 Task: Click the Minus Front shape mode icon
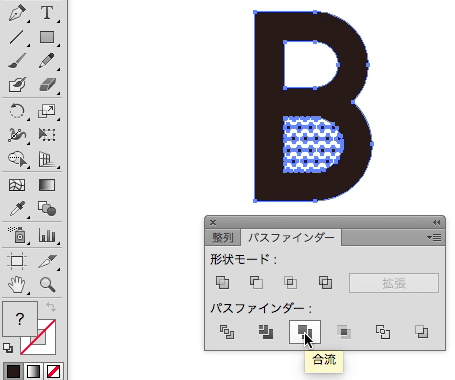coord(256,283)
